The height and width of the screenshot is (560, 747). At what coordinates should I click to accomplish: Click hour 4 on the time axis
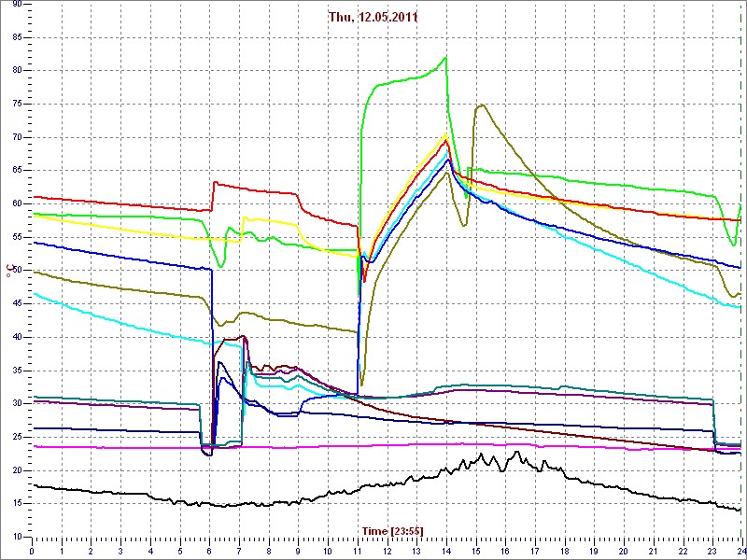150,551
